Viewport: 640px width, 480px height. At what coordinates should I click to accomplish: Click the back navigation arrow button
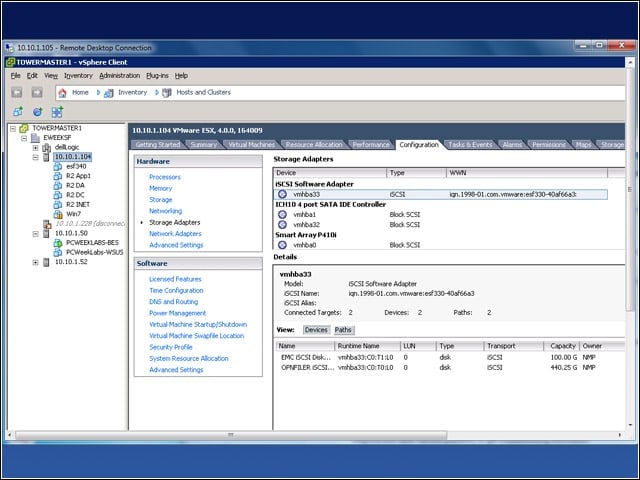17,93
